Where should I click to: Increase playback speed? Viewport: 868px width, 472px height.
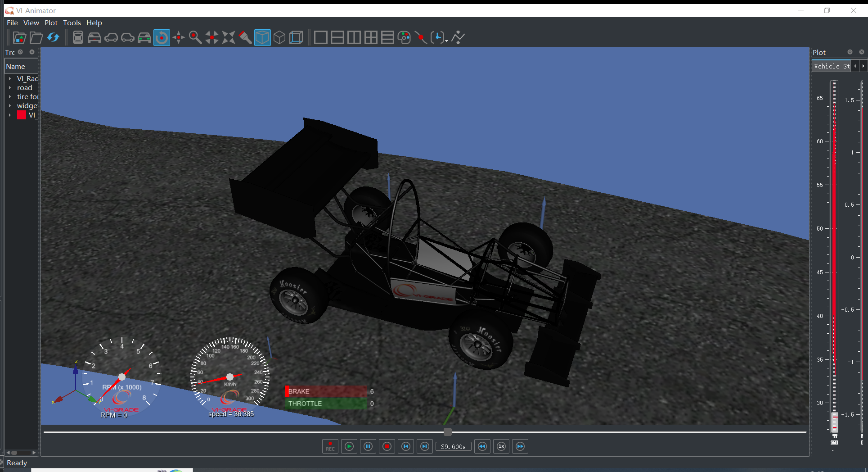(x=520, y=446)
